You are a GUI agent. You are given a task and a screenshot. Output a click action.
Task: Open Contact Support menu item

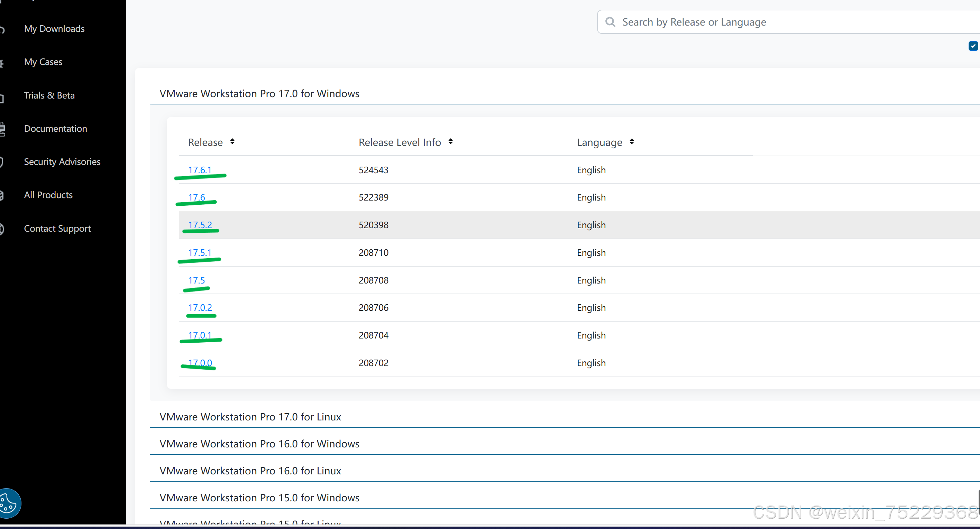[x=57, y=229]
